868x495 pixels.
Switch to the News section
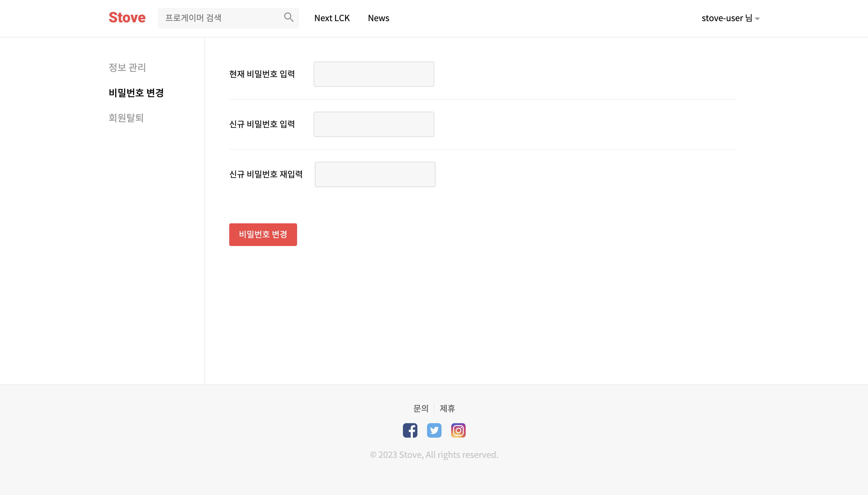(378, 18)
